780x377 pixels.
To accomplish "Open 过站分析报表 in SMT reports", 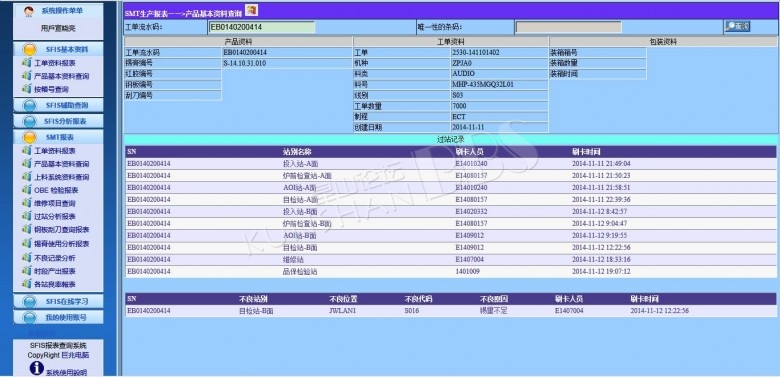I will tap(55, 216).
